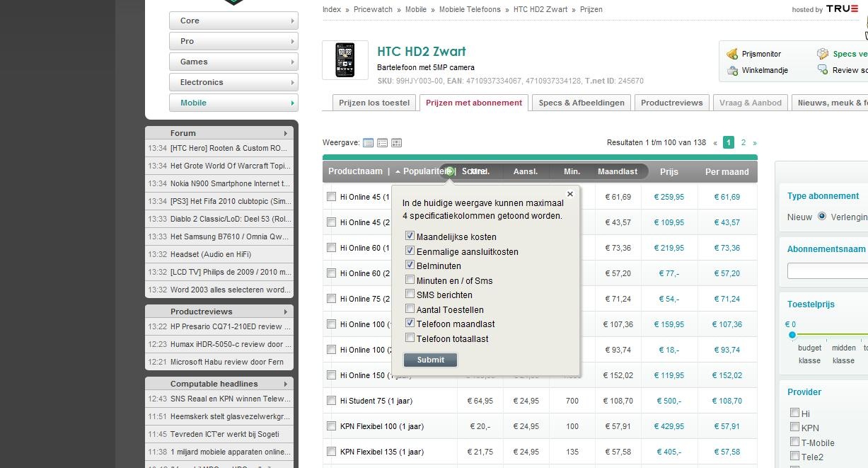868x468 pixels.
Task: Select the Verlenging radio button
Action: point(822,216)
